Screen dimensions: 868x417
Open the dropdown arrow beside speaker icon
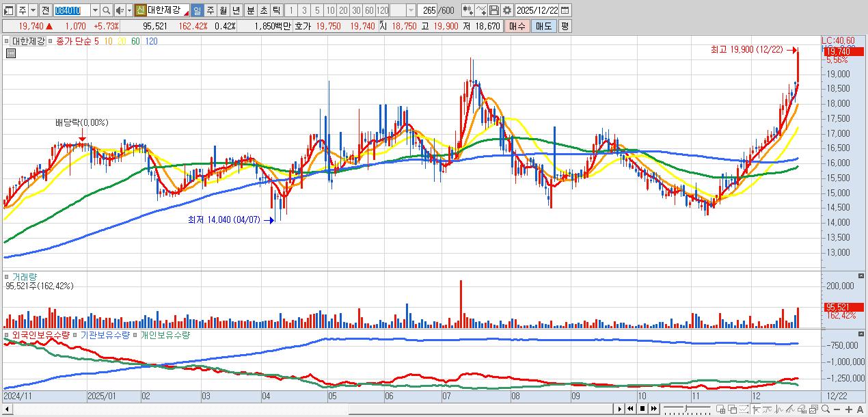128,10
